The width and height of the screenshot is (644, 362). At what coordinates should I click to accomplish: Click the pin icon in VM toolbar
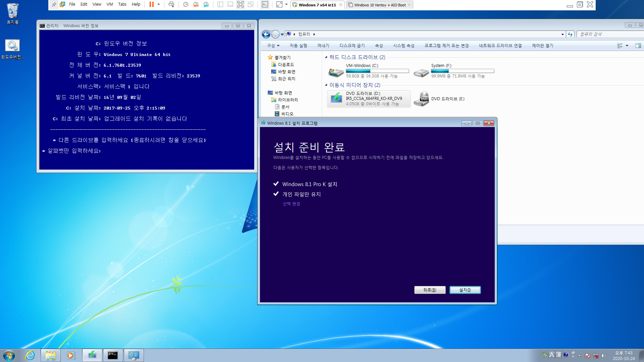54,4
